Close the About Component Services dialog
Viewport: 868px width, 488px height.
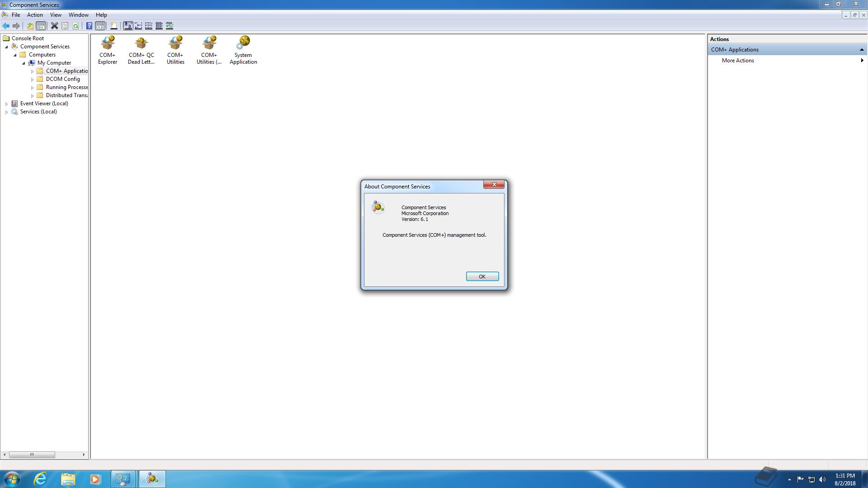pyautogui.click(x=494, y=184)
